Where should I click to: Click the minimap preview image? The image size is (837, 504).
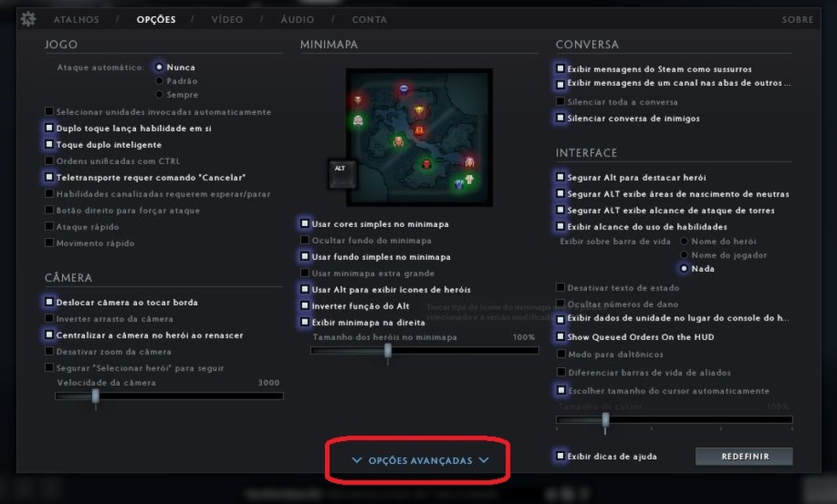[419, 138]
